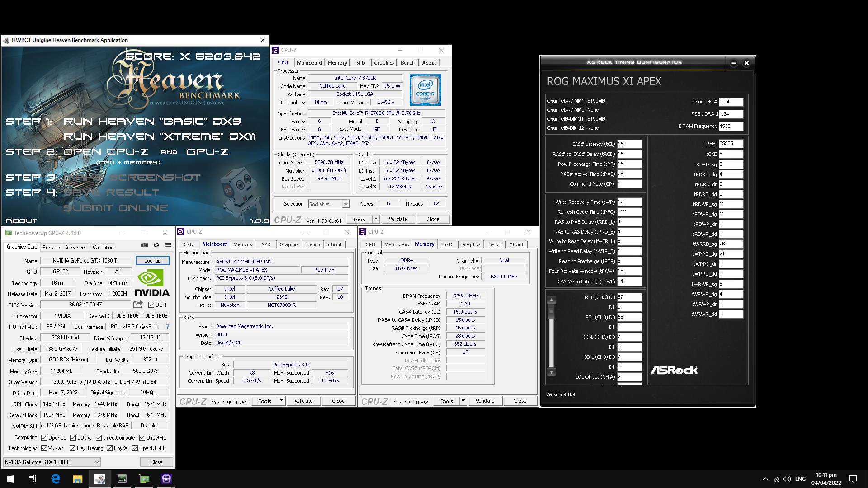Click the CPU-Z taskbar icon
This screenshot has width=868, height=488.
point(166,479)
